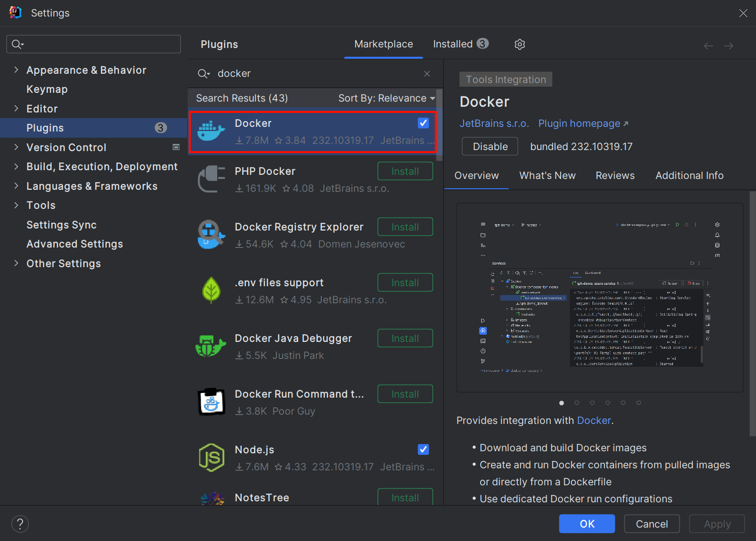
Task: Click the PHP Docker plug icon
Action: [211, 179]
